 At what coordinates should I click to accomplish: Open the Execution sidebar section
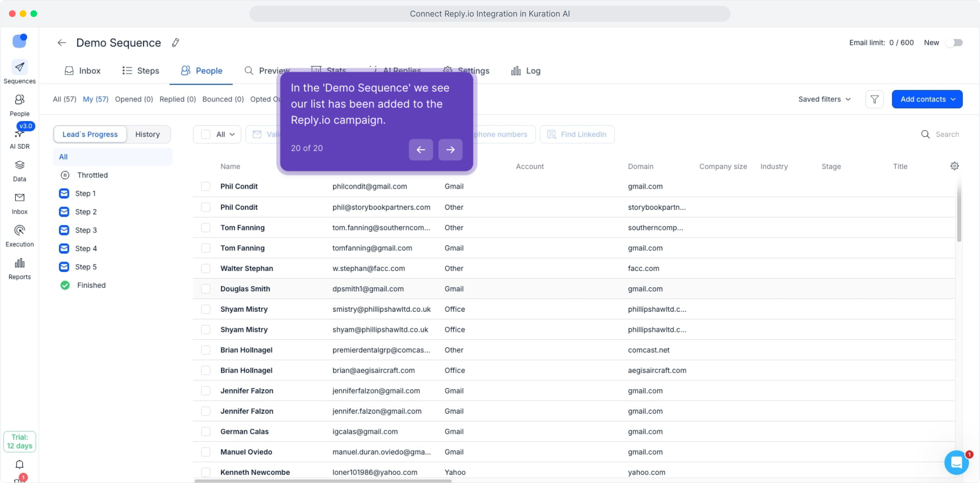point(20,237)
